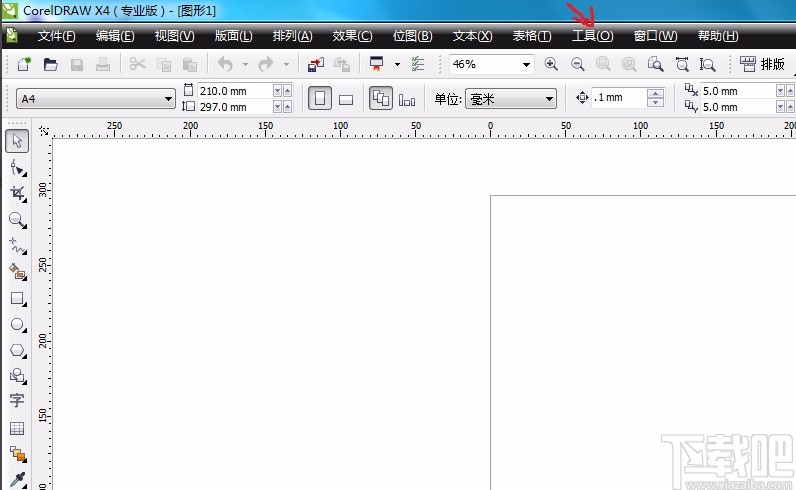The height and width of the screenshot is (490, 796).
Task: Expand the redo history dropdown arrow
Action: pyautogui.click(x=286, y=64)
